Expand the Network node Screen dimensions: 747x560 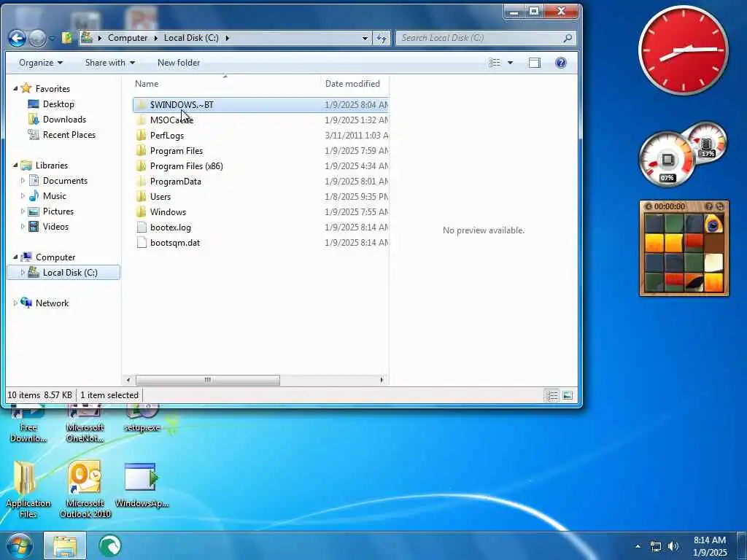15,303
